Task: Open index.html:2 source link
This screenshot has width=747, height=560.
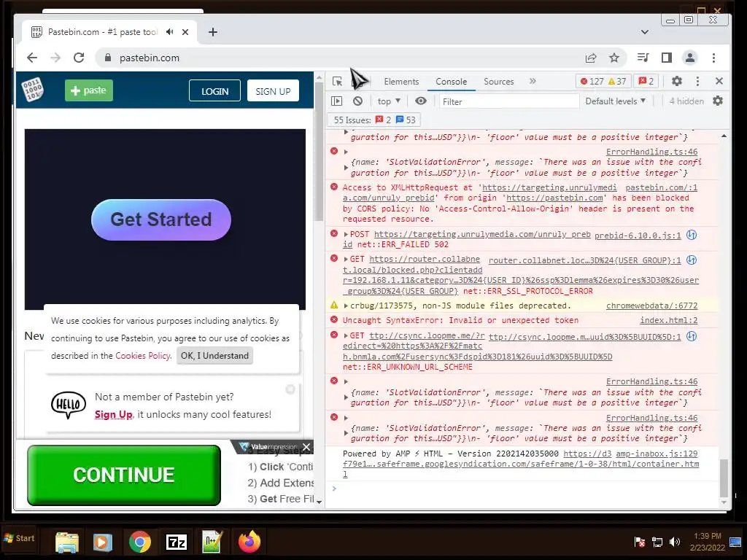Action: tap(668, 321)
